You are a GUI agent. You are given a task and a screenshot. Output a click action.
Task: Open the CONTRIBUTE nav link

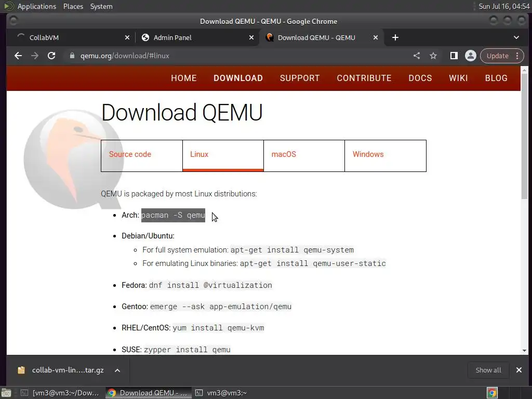(x=364, y=78)
